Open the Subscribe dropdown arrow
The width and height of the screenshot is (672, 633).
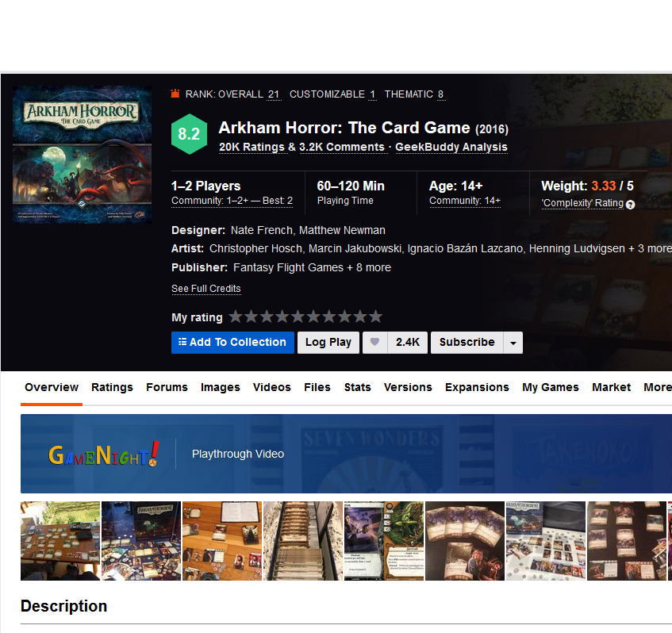(x=513, y=343)
